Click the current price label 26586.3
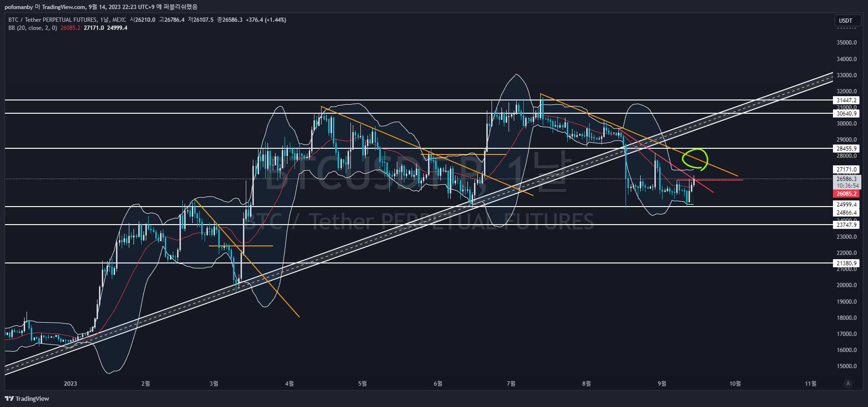868x407 pixels. click(847, 179)
